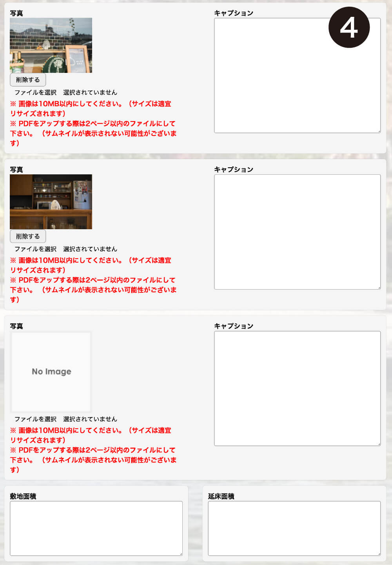The height and width of the screenshot is (565, 392).
Task: Click the 延床面積 field label
Action: pyautogui.click(x=221, y=496)
